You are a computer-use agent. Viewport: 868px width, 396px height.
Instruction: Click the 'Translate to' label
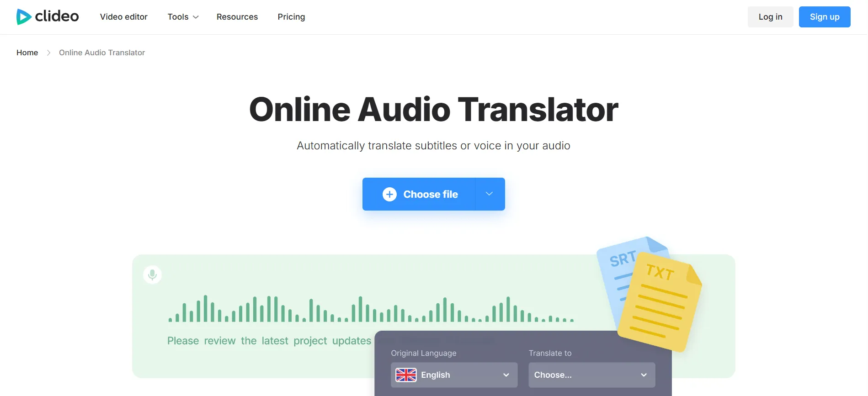coord(550,353)
